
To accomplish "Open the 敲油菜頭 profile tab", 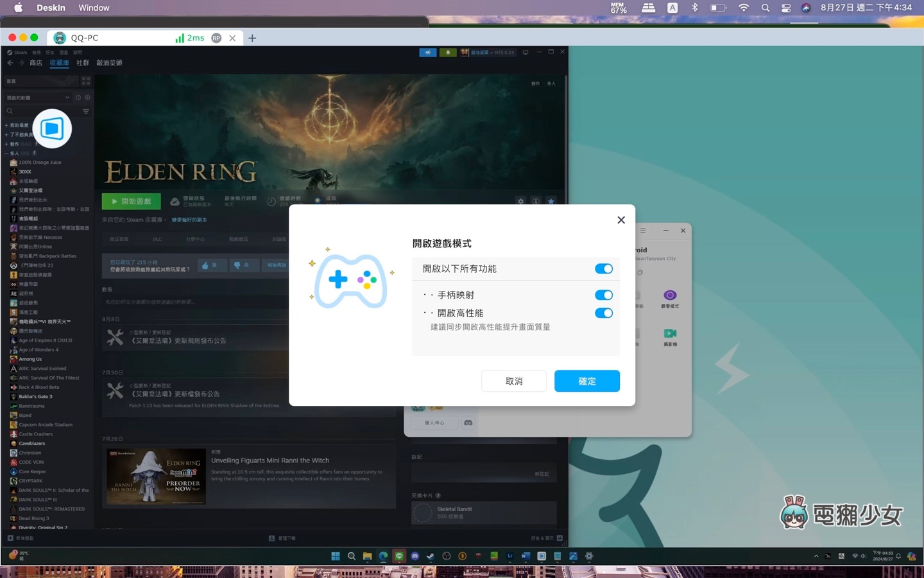I will click(x=109, y=63).
